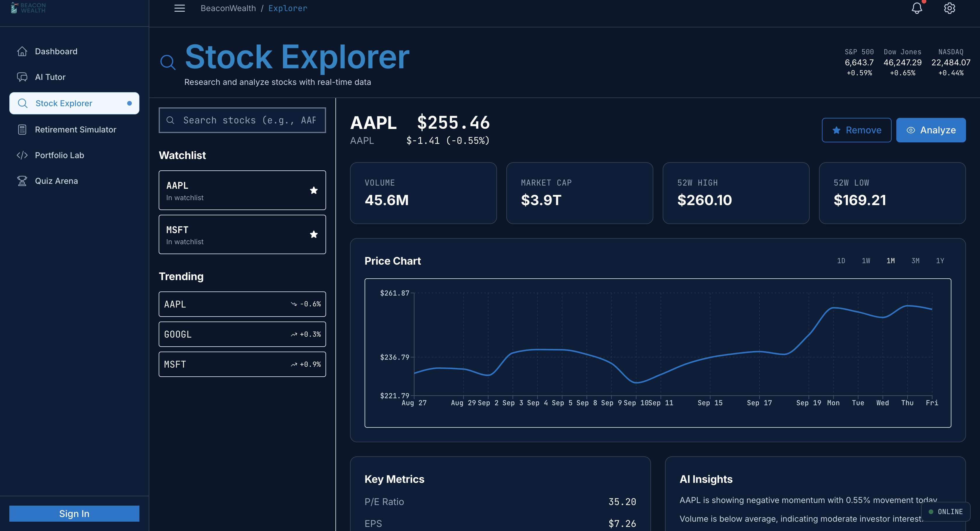Click the AI Tutor chat icon

click(22, 77)
